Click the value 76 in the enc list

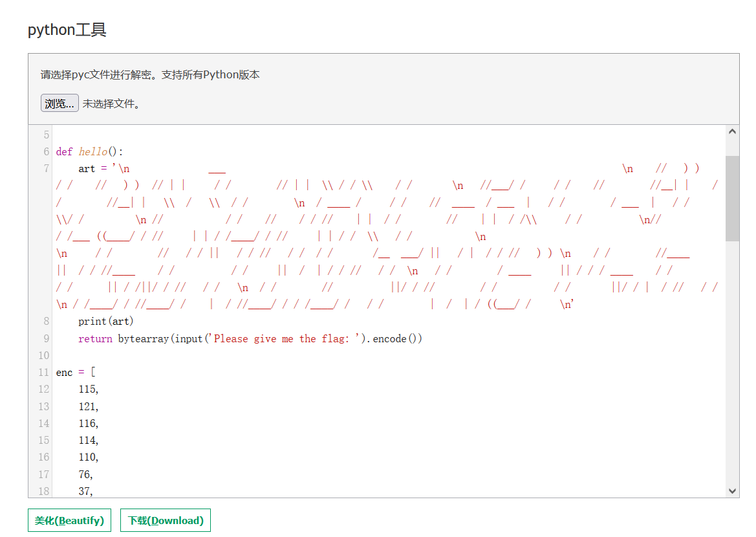[x=86, y=474]
